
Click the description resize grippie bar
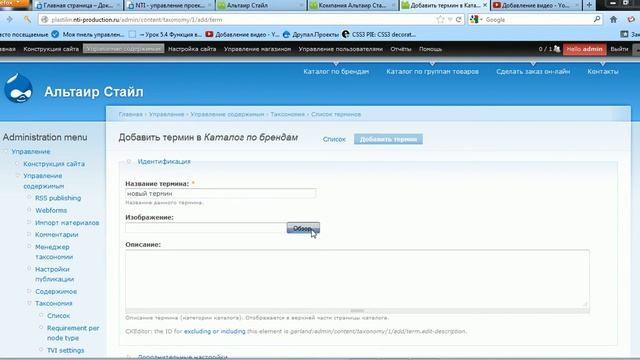click(357, 311)
